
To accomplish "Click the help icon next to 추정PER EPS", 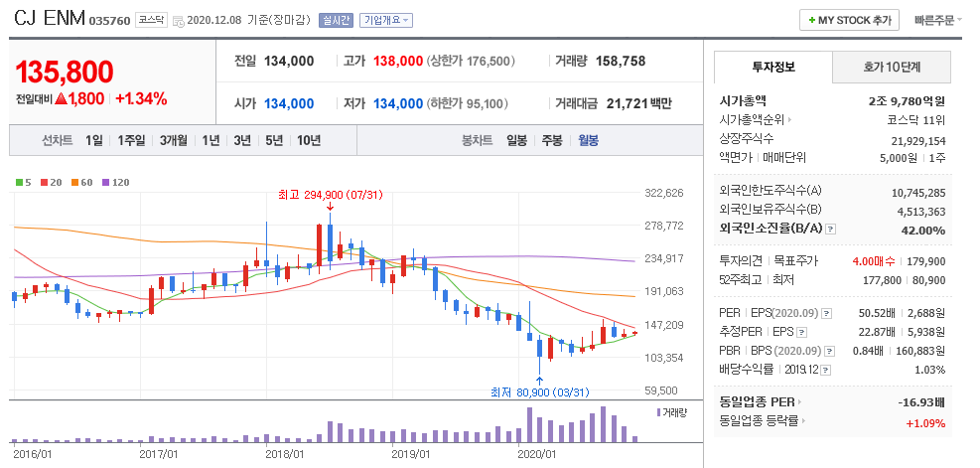I will point(802,332).
